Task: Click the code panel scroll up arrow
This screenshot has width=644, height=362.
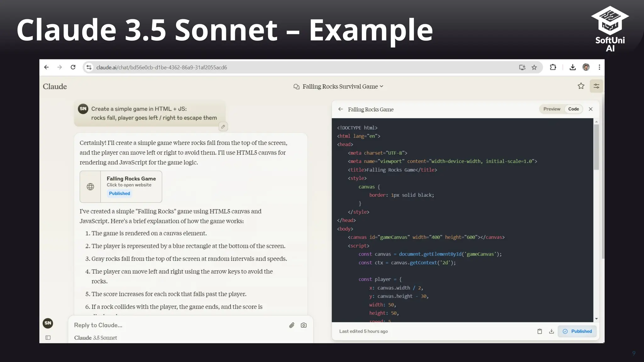Action: (596, 122)
